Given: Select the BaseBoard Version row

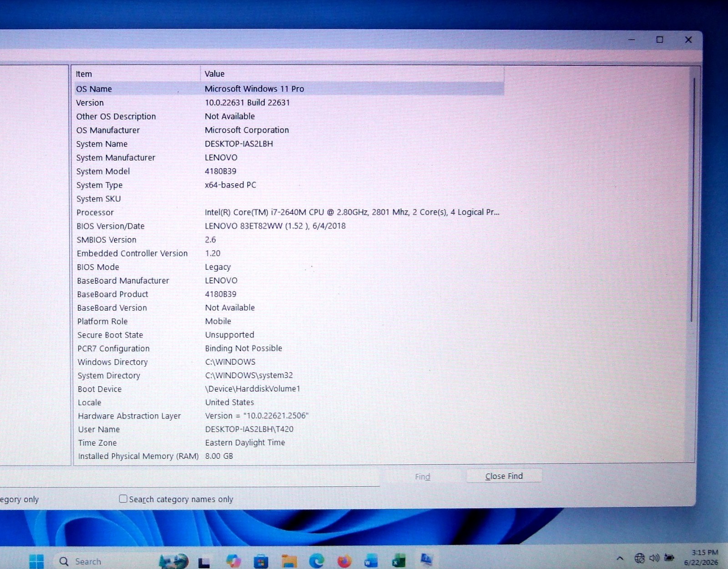Looking at the screenshot, I should pyautogui.click(x=289, y=307).
